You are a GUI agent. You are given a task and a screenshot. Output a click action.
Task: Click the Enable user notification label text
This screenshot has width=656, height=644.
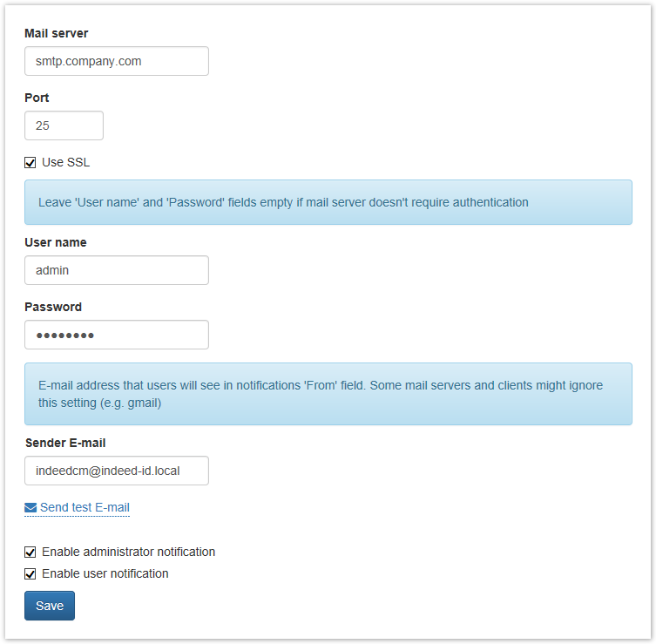click(x=105, y=574)
